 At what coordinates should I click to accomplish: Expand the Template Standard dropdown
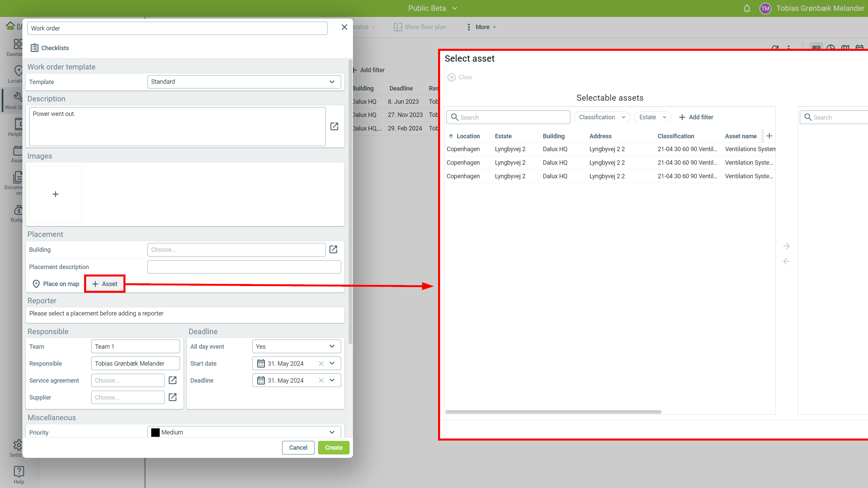(x=244, y=82)
